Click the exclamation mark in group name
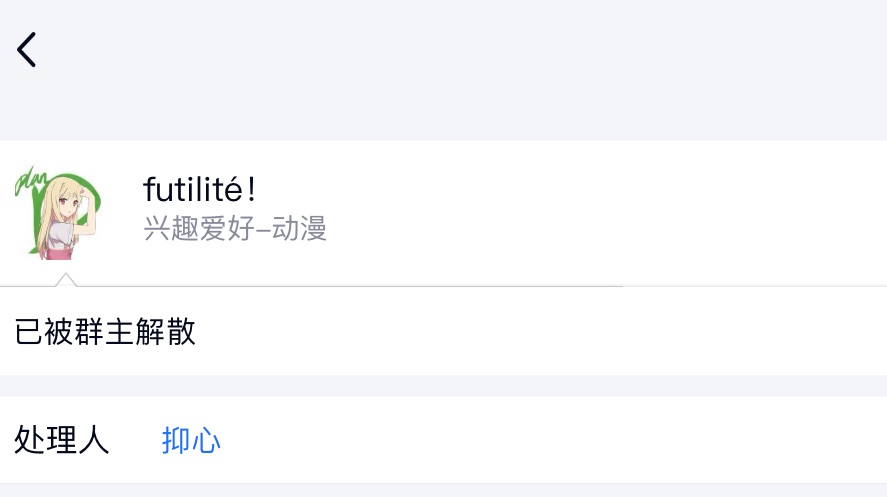Viewport: 887px width, 497px height. click(x=251, y=189)
